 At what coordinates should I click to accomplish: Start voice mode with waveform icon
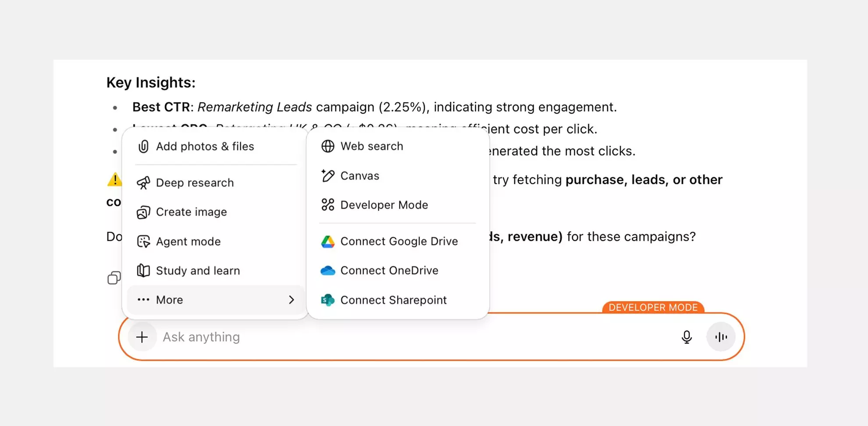(721, 337)
